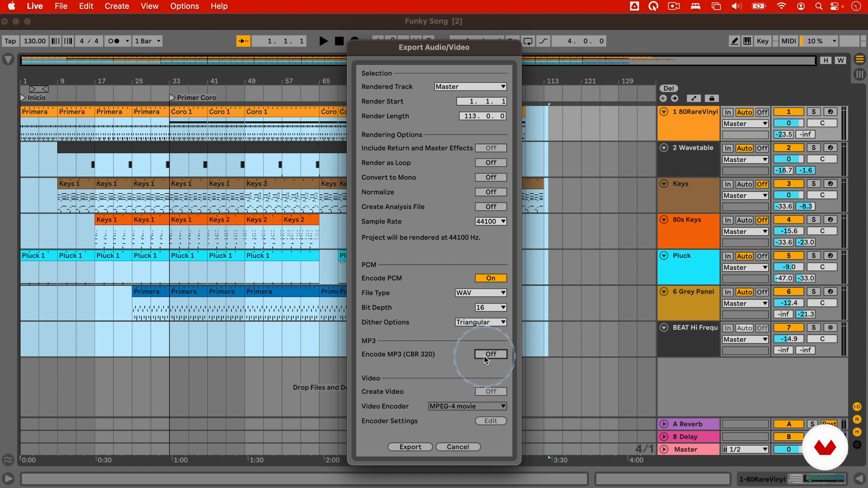The height and width of the screenshot is (488, 868).
Task: Open the Help menu
Action: tap(219, 6)
